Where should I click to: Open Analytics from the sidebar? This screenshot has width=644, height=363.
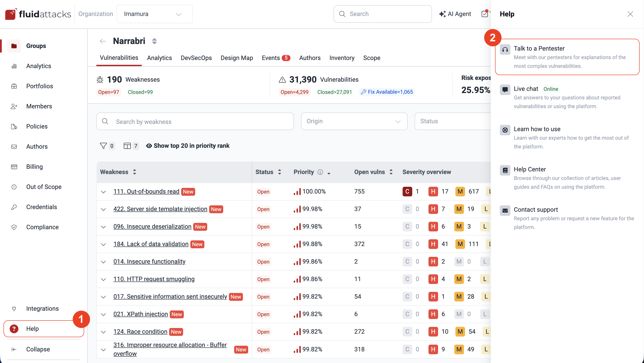coord(39,66)
